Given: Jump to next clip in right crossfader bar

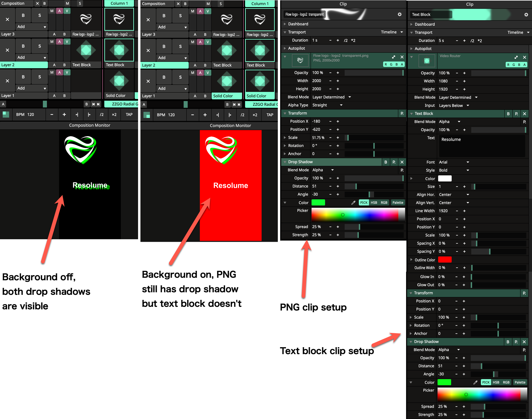Looking at the screenshot, I should click(x=239, y=105).
